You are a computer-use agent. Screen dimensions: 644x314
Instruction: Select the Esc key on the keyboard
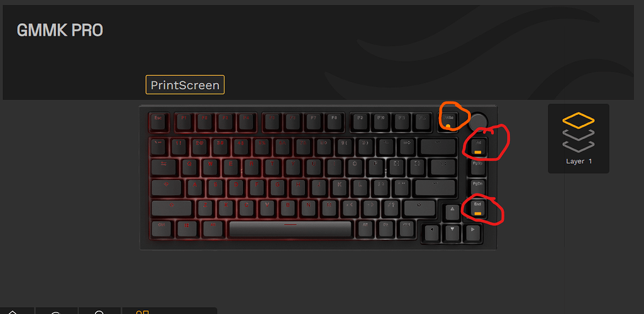point(158,121)
